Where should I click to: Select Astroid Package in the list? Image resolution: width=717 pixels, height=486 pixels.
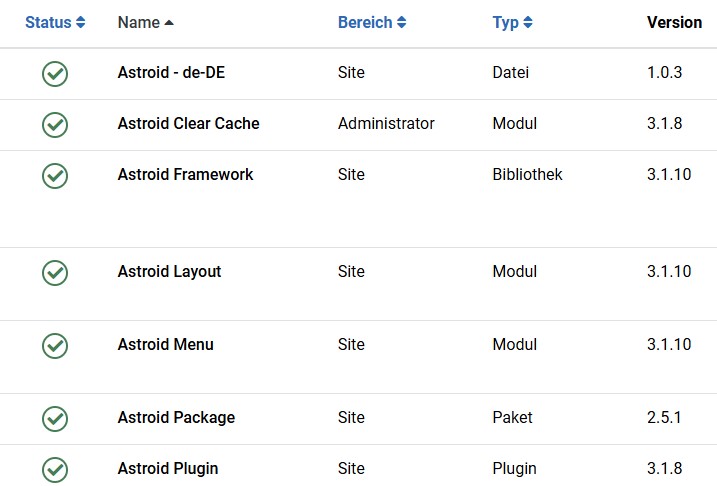(x=176, y=417)
